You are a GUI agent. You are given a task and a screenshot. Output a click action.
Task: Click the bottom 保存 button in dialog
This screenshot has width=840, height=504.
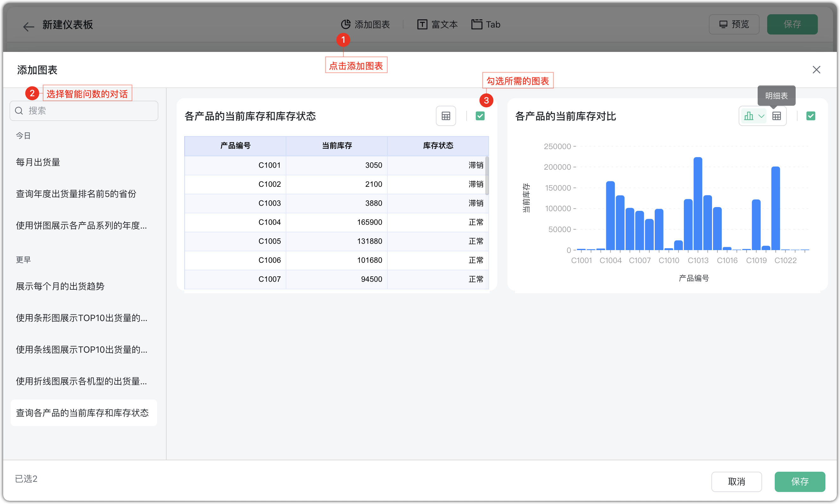(799, 481)
